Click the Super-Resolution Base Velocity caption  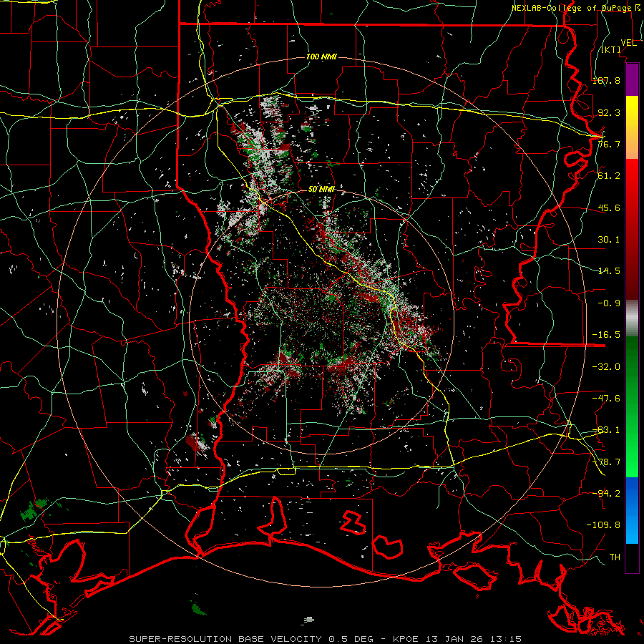(x=326, y=639)
